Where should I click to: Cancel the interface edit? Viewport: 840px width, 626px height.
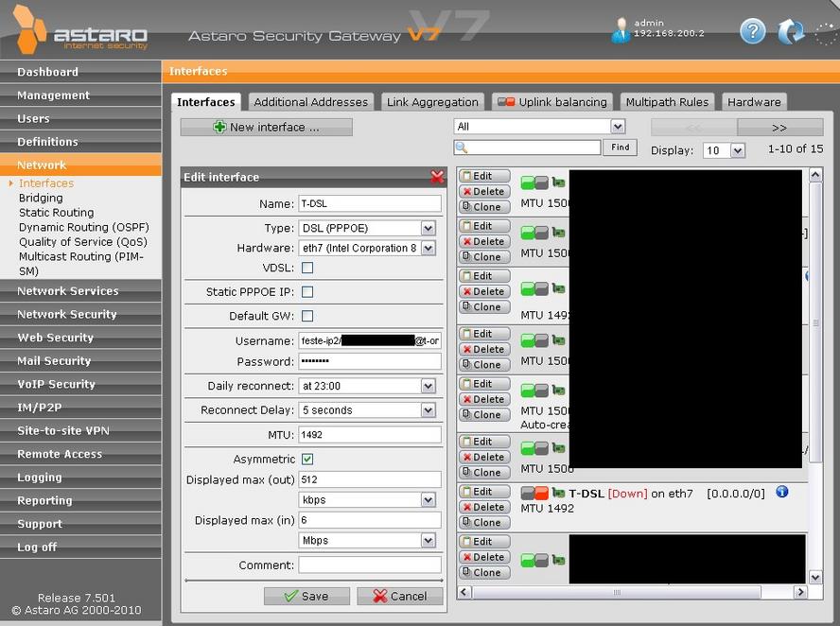click(x=399, y=596)
